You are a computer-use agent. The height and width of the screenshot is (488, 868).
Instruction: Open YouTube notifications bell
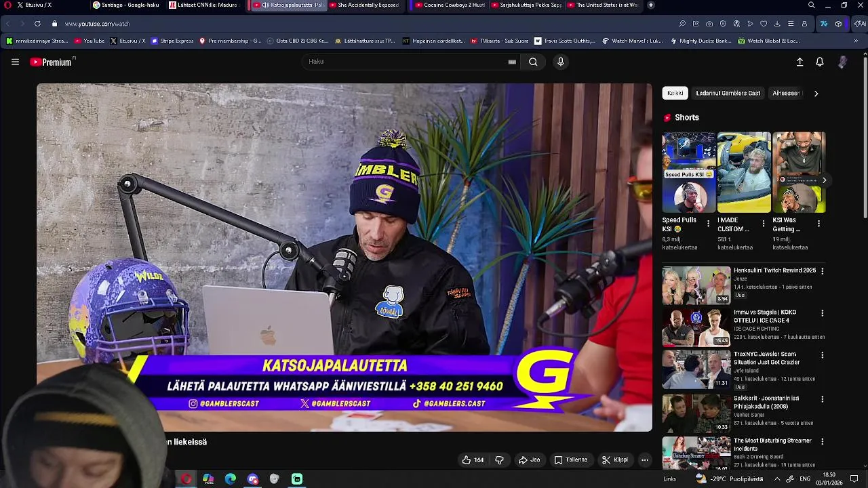pos(820,62)
